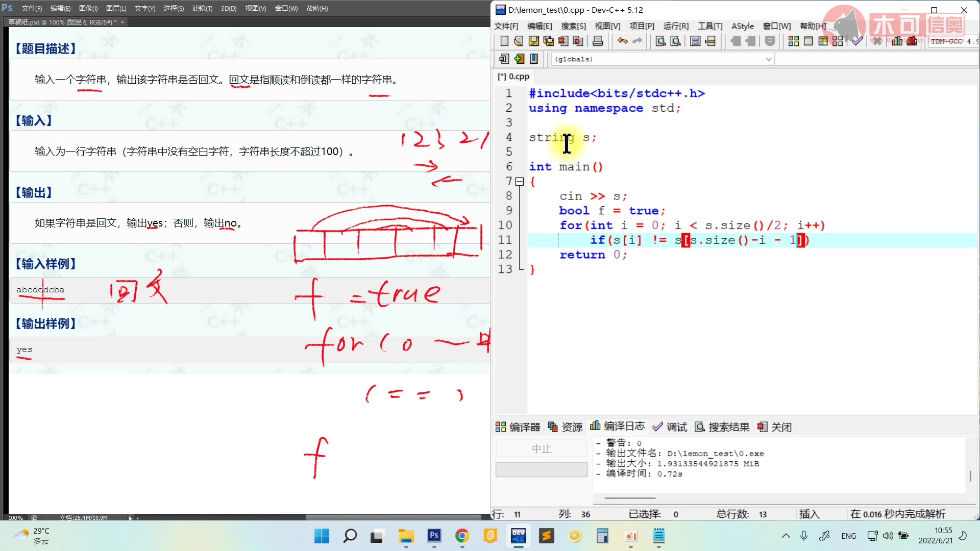Open the TDM-GCC compiler selection dropdown
This screenshot has height=551, width=980.
pos(952,41)
